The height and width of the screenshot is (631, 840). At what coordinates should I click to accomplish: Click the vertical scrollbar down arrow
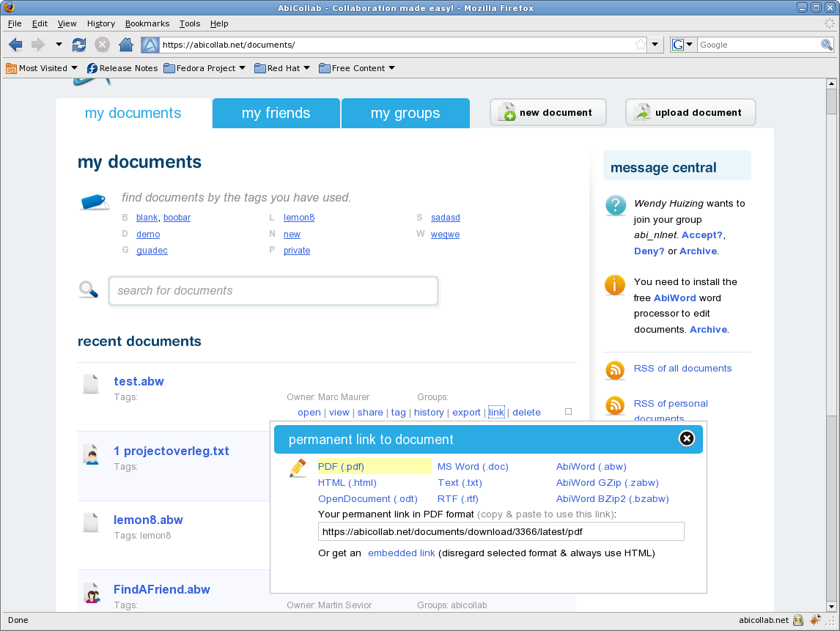pyautogui.click(x=831, y=606)
